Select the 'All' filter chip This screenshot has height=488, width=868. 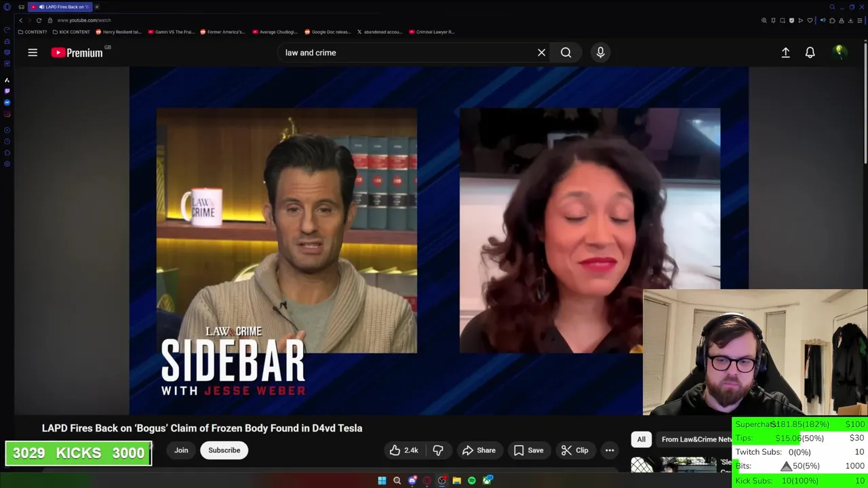(641, 439)
